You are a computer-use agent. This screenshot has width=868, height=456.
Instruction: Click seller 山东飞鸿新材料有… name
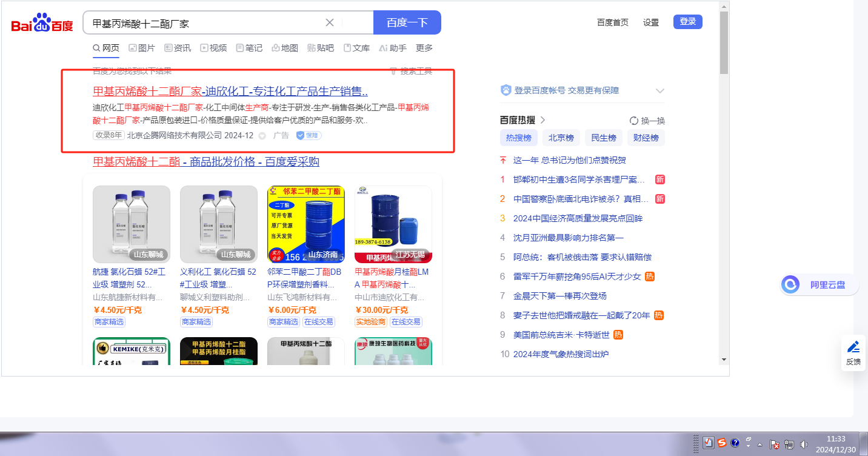click(302, 298)
